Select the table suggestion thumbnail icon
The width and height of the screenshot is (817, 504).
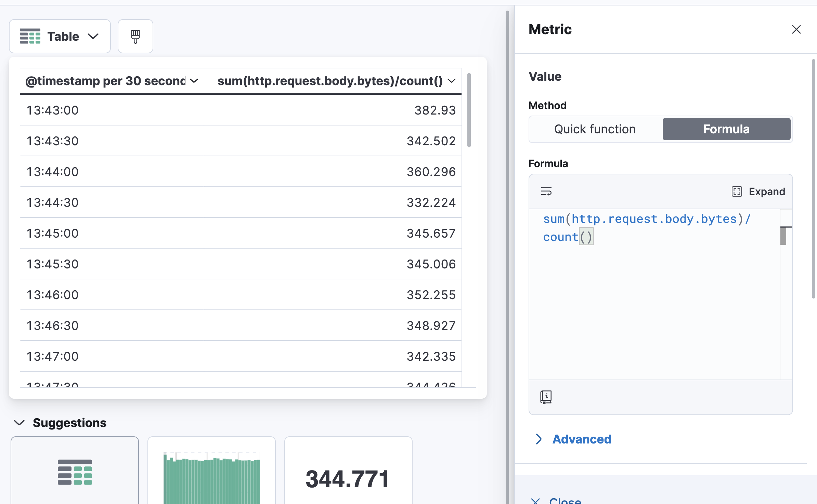point(75,472)
